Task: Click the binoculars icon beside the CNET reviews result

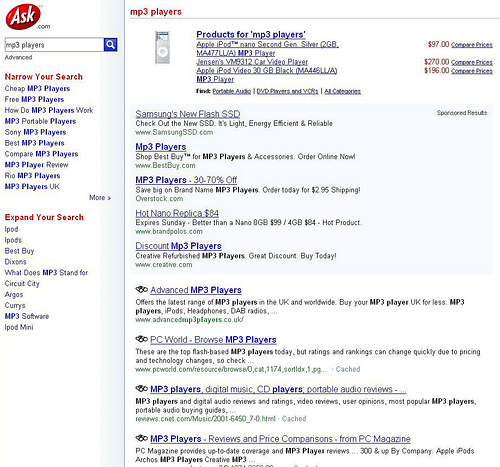Action: (142, 388)
